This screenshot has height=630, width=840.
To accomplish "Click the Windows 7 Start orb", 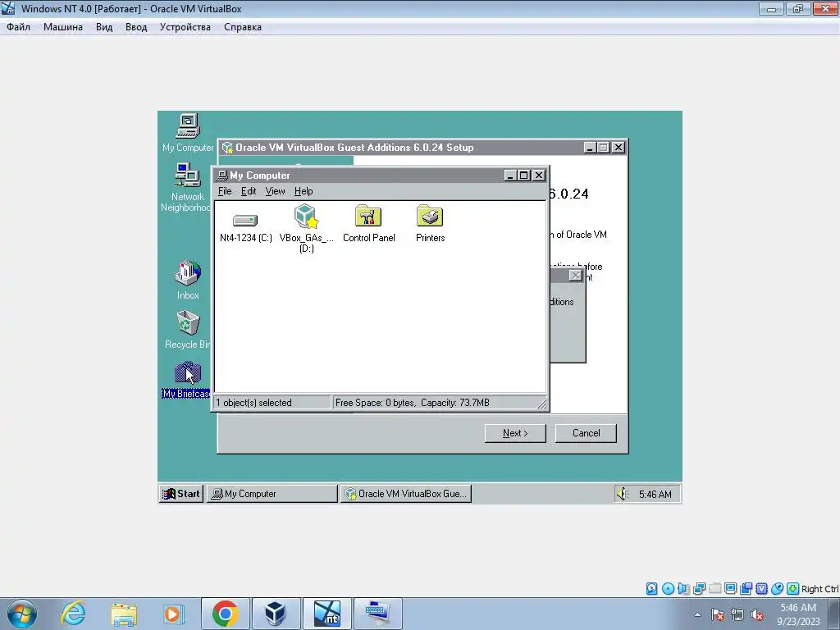I will 22,614.
